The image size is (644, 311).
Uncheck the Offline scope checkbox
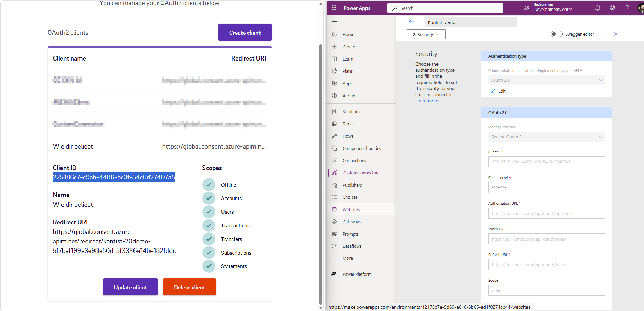pos(209,185)
